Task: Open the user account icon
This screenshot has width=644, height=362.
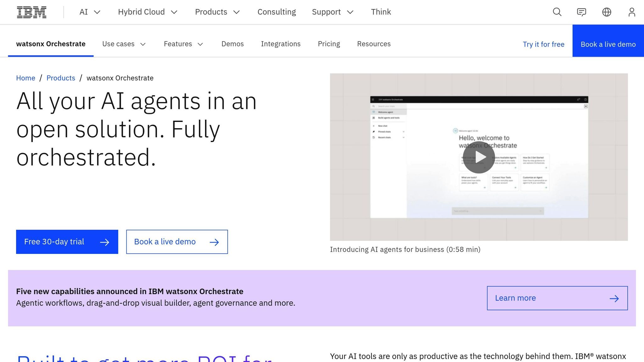Action: (x=632, y=12)
